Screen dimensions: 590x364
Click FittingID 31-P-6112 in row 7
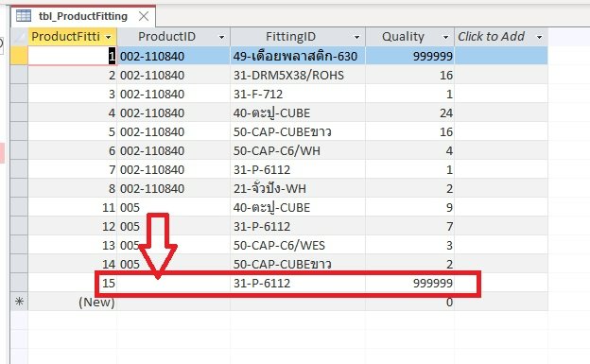coord(298,169)
